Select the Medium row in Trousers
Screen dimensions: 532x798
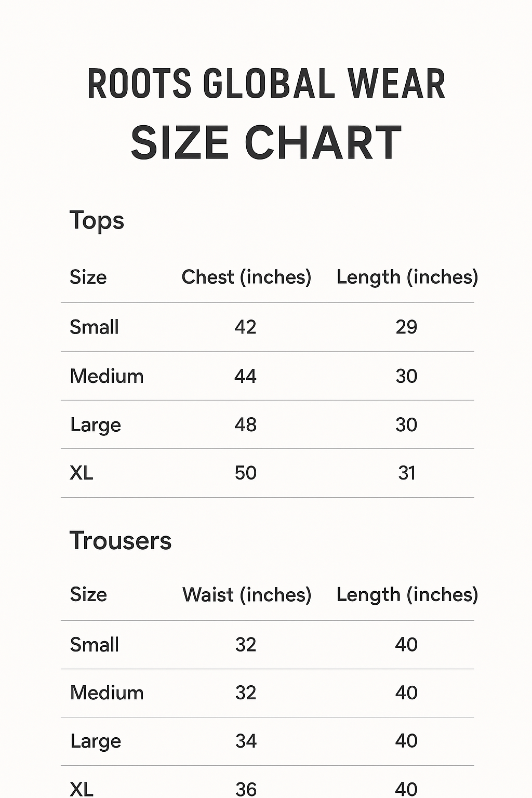[x=268, y=693]
